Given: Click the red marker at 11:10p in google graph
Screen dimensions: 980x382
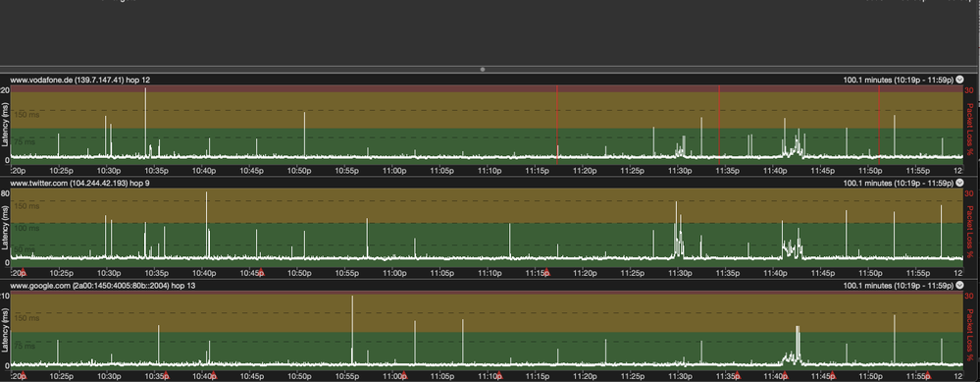Looking at the screenshot, I should pyautogui.click(x=498, y=375).
